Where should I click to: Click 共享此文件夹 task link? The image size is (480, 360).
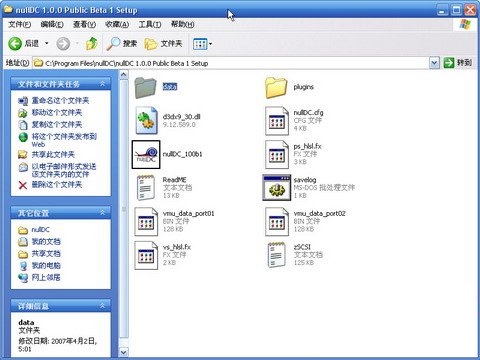pyautogui.click(x=53, y=154)
